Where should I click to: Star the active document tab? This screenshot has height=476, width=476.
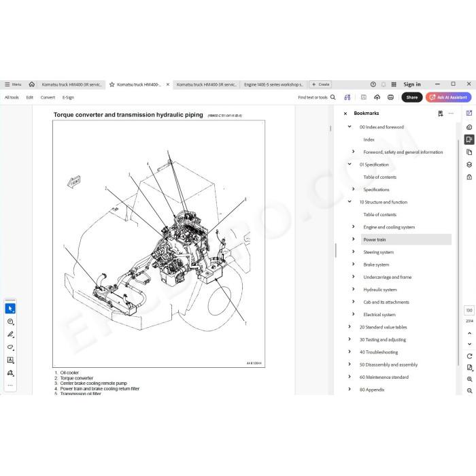pyautogui.click(x=112, y=84)
